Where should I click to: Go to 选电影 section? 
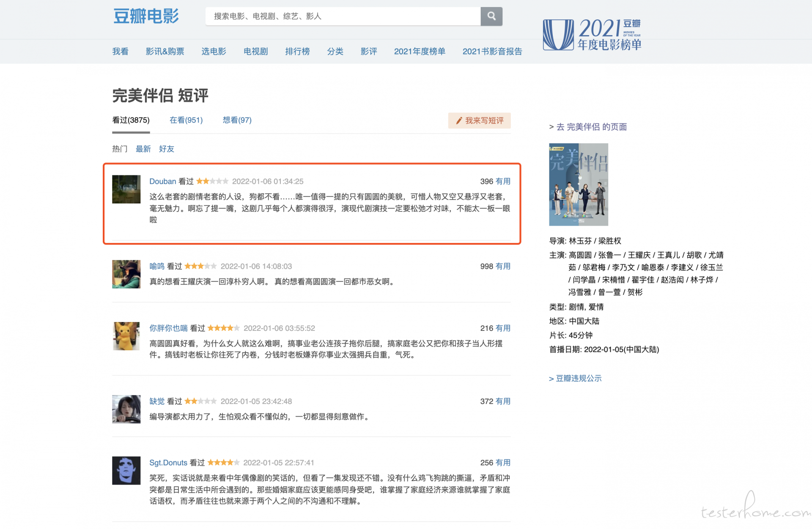click(214, 52)
